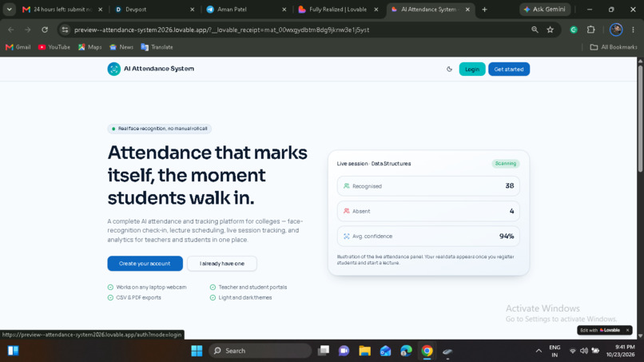Click Live session Data Structures heading
Screen dimensions: 644x362
(x=374, y=164)
